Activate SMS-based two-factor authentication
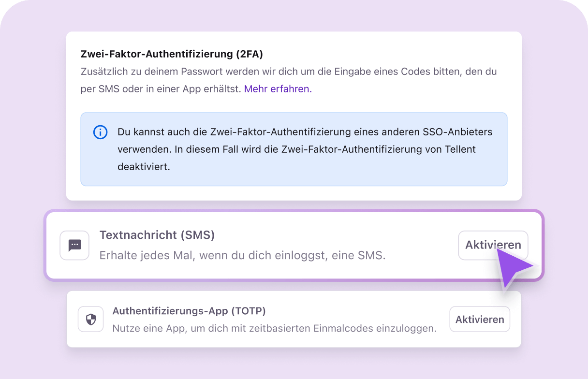The image size is (588, 379). tap(493, 245)
